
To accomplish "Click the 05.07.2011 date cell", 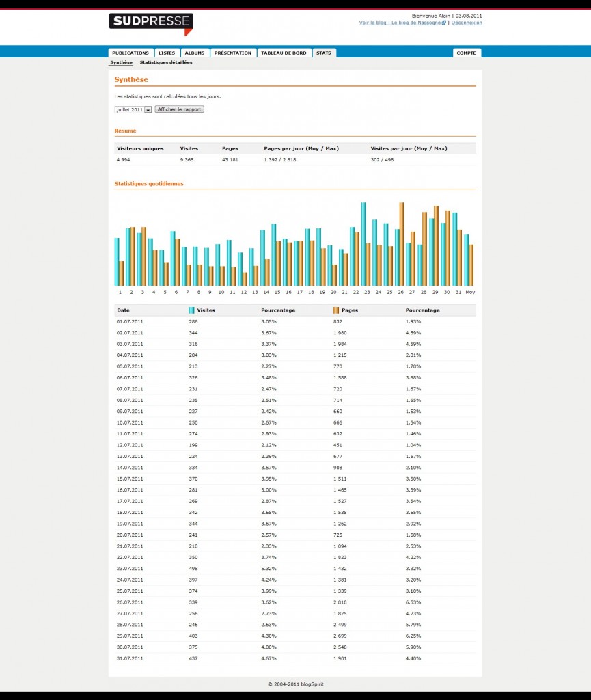I will [x=130, y=366].
